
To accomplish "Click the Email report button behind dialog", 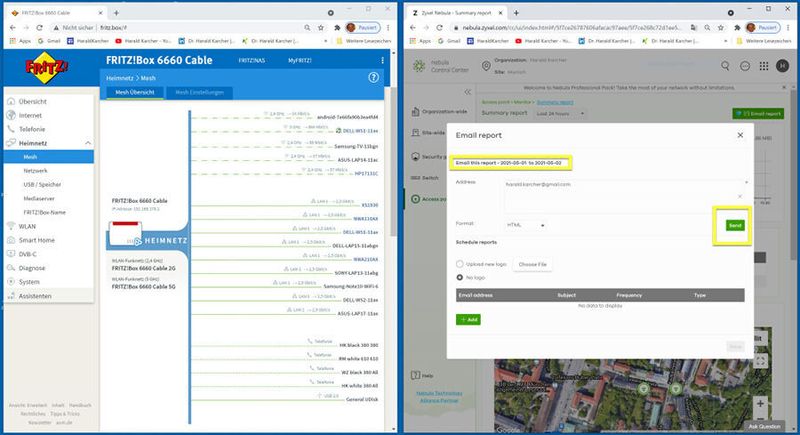I will (758, 114).
